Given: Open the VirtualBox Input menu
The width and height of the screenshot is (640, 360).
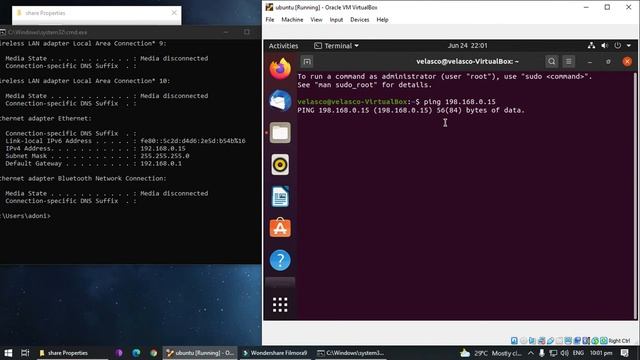Looking at the screenshot, I should 336,20.
